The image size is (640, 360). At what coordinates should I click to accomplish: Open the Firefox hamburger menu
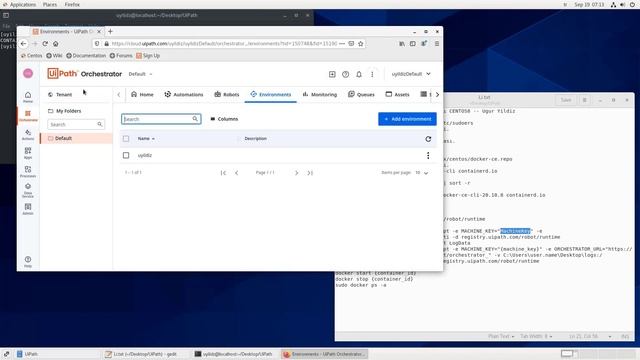click(x=437, y=44)
